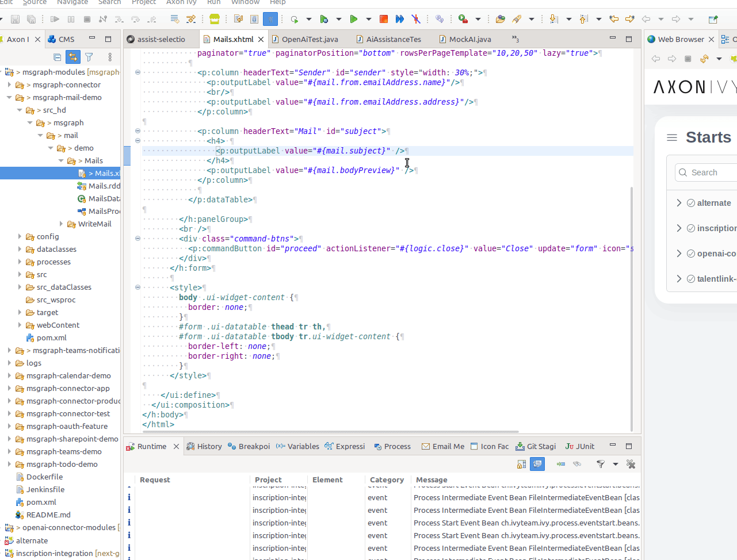Image resolution: width=737 pixels, height=560 pixels.
Task: Clear the Runtime log with the X icon
Action: coord(631,464)
